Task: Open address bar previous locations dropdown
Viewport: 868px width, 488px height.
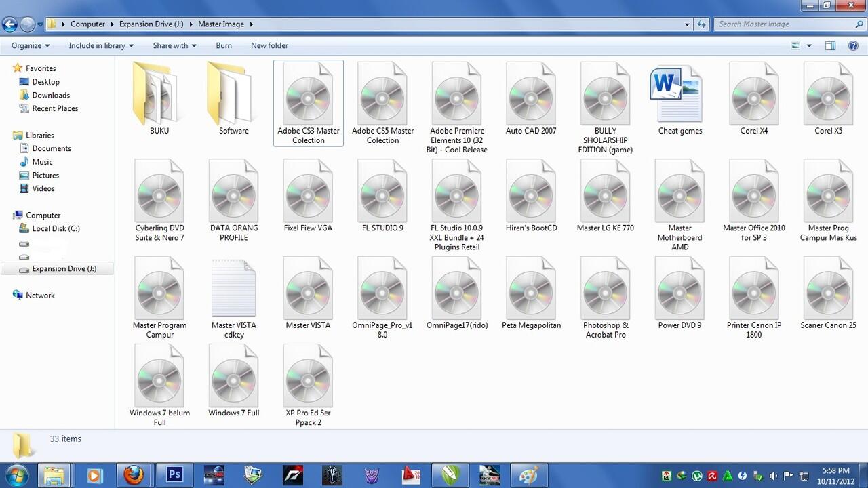Action: [688, 24]
